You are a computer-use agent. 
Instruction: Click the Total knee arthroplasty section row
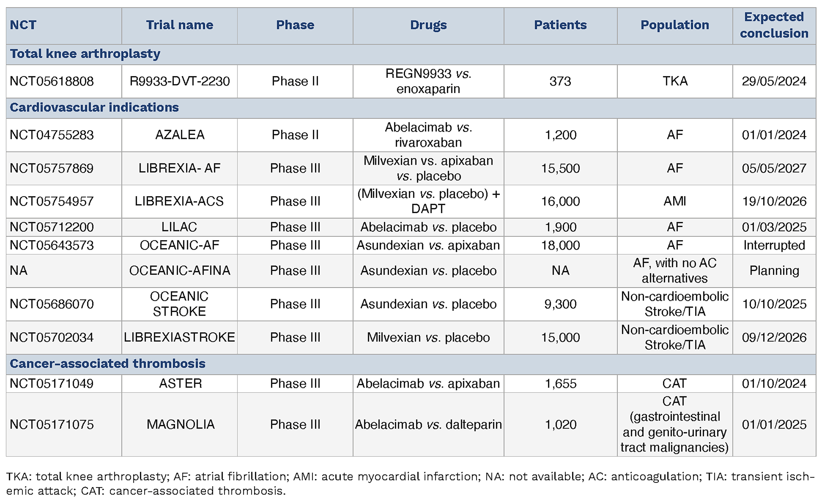(85, 54)
